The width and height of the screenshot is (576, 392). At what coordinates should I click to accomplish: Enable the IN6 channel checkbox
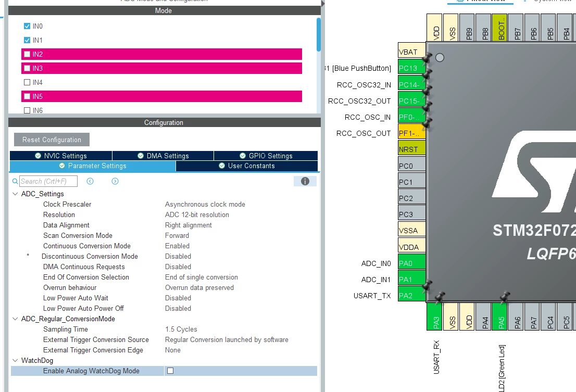coord(27,110)
